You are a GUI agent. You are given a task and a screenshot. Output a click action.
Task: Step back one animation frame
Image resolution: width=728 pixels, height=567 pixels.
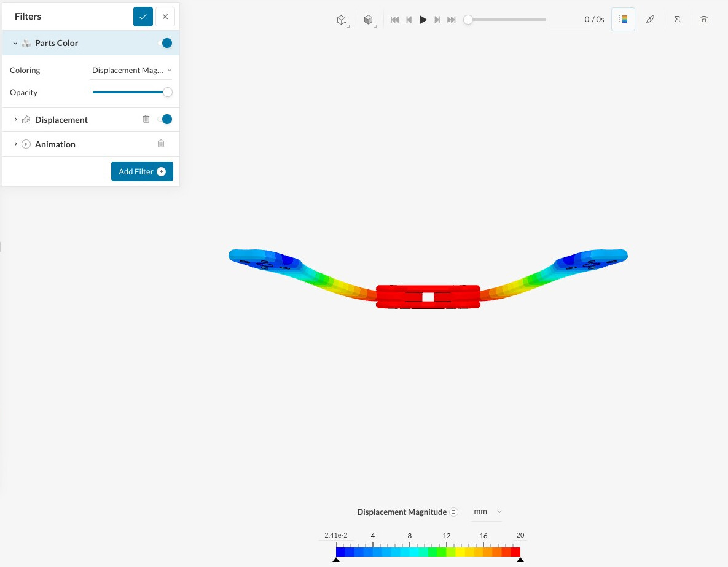409,20
